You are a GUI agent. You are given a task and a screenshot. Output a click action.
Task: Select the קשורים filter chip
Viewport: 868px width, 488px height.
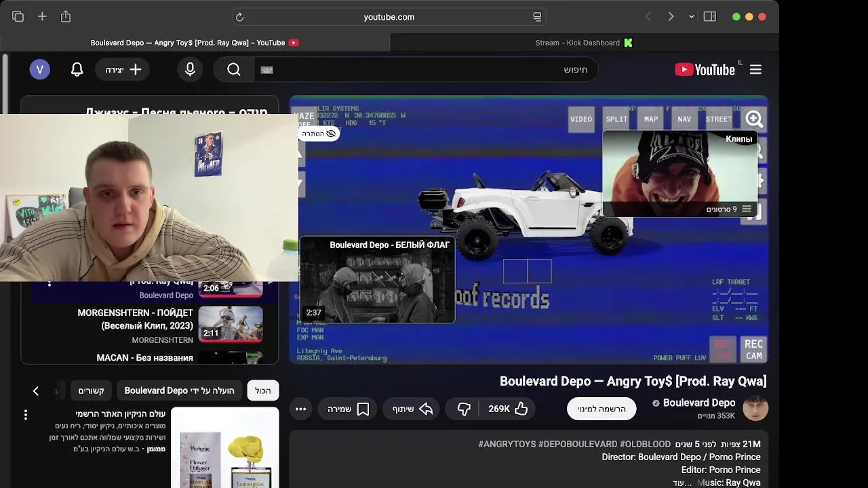click(x=91, y=390)
